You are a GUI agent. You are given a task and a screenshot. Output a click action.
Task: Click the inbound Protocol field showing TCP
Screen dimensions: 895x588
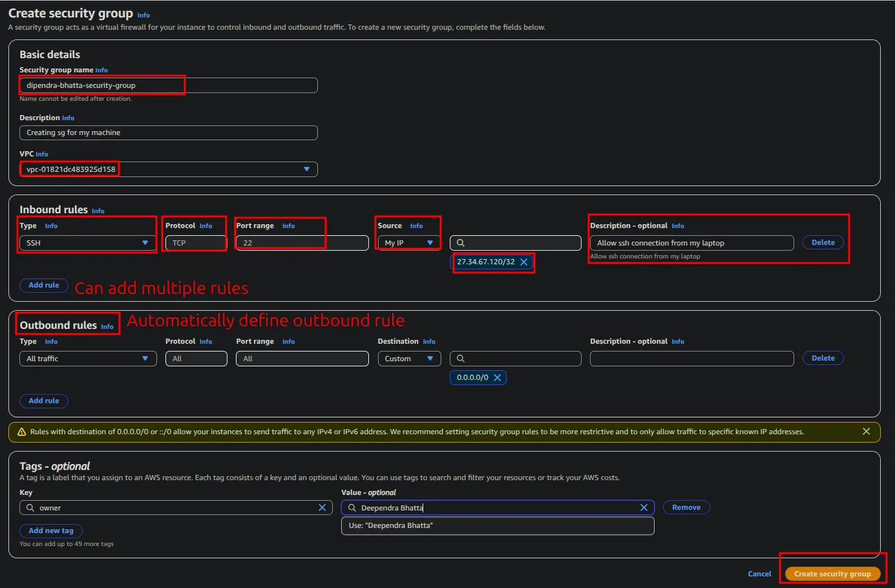[196, 243]
